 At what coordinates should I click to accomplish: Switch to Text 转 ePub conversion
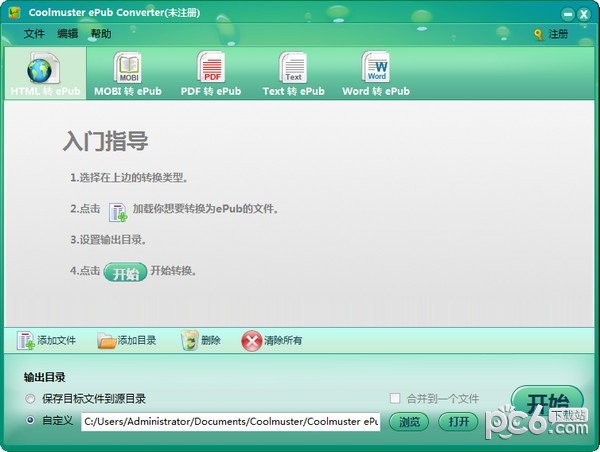coord(293,73)
